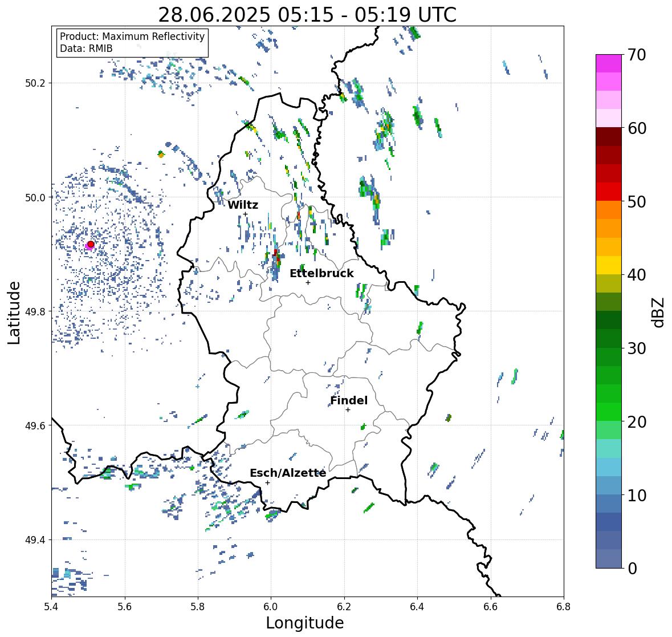Click the latitude tick label 49.4
This screenshot has height=637, width=672.
click(x=35, y=540)
